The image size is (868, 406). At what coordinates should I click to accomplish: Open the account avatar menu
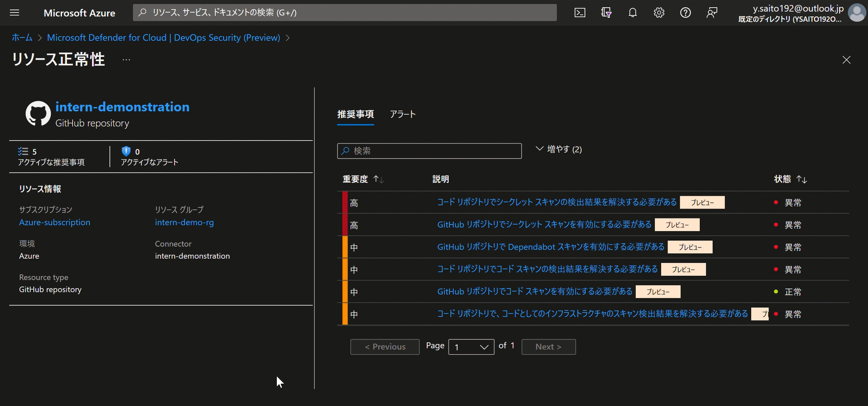pos(856,13)
